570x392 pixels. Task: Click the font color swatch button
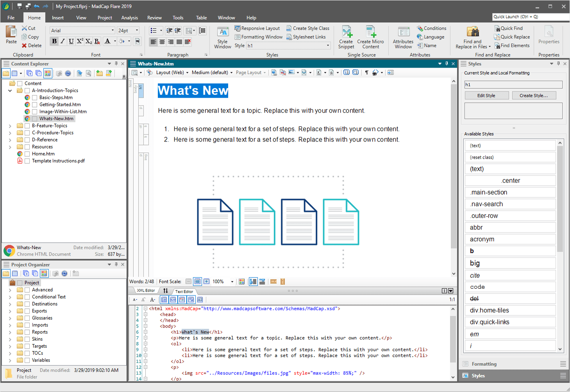point(108,41)
